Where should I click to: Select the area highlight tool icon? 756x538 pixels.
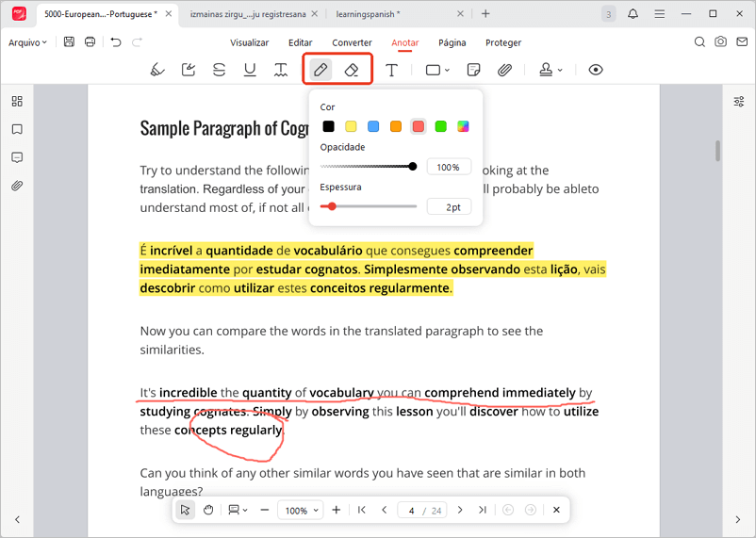point(188,70)
